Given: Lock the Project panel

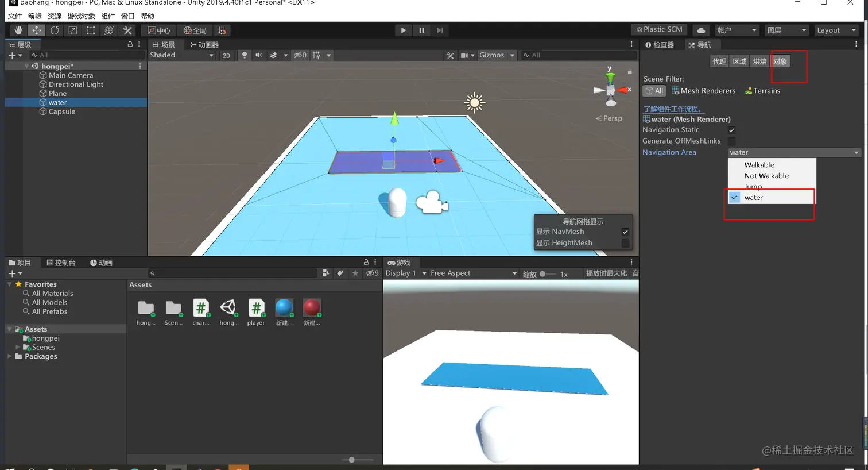Looking at the screenshot, I should pyautogui.click(x=366, y=262).
